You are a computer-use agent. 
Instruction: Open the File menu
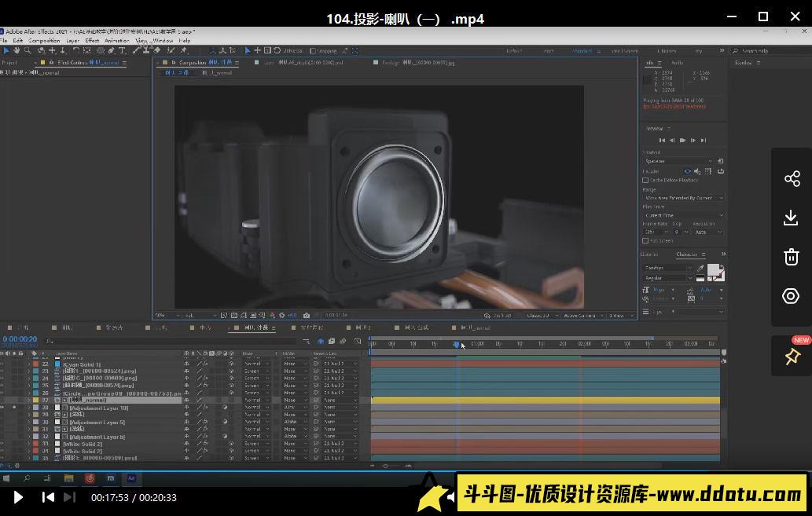[4, 40]
